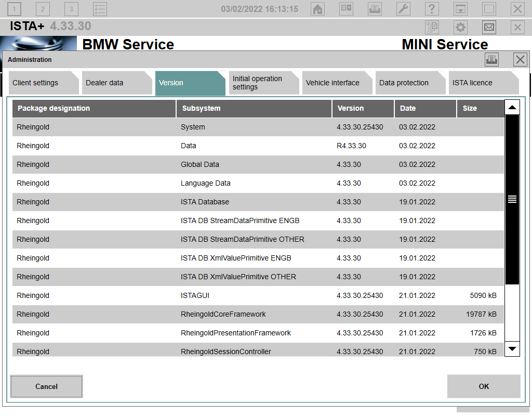Select ISTA DB XmlValuePrimitive OTHER cell
The image size is (532, 416).
click(238, 277)
